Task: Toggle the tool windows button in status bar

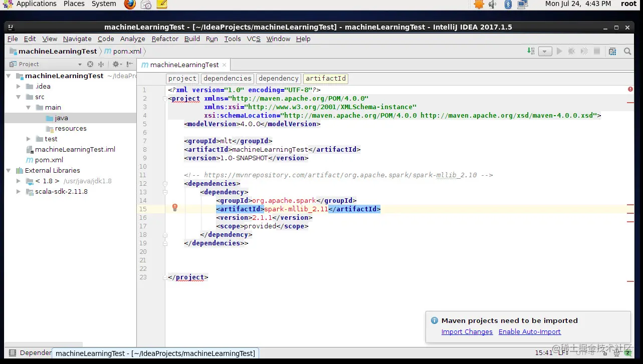Action: pyautogui.click(x=13, y=353)
